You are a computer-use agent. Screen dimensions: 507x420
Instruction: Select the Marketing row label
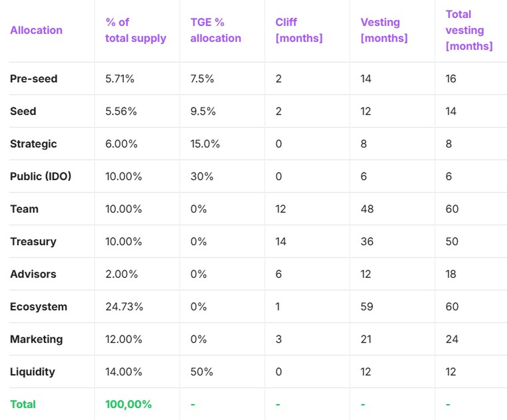tap(36, 339)
